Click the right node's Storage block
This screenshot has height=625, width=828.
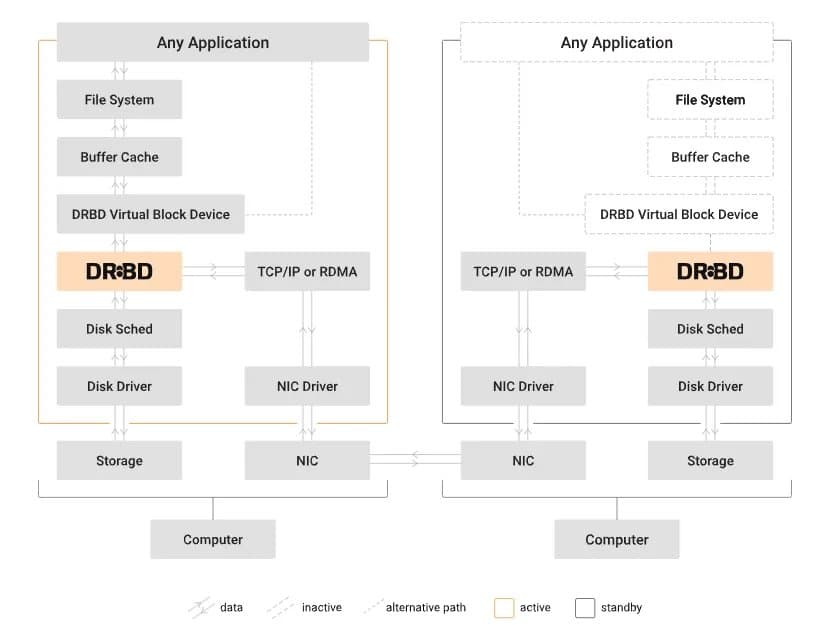tap(710, 460)
